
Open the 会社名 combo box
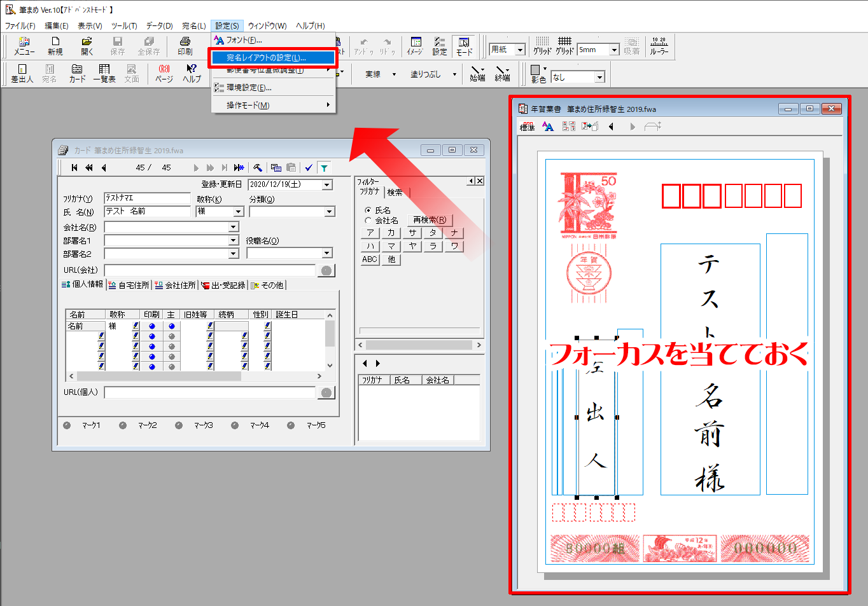pos(233,227)
